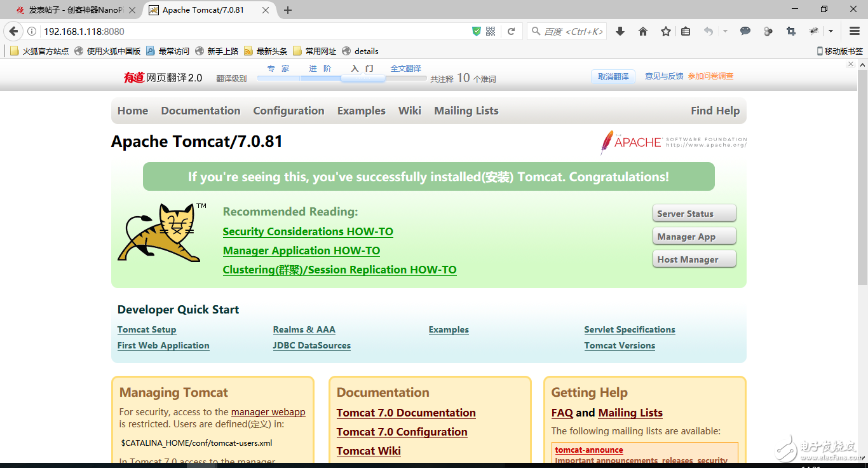Click Find Help in navigation bar

[x=715, y=111]
